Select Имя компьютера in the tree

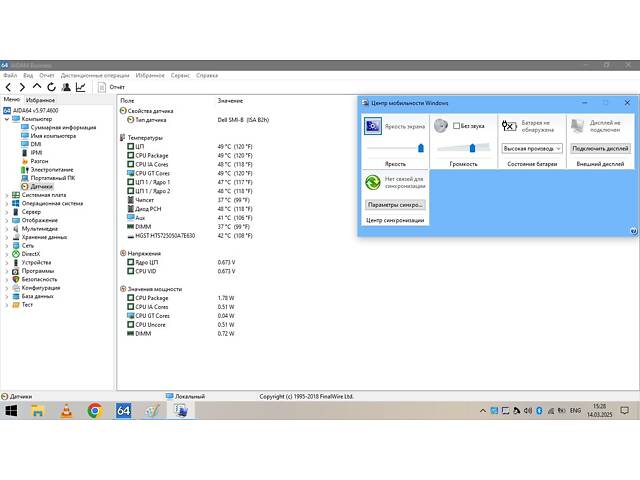click(53, 136)
